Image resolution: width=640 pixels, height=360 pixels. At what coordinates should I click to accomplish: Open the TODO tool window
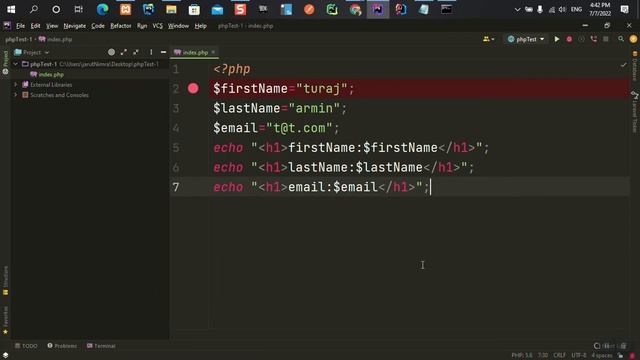click(x=26, y=346)
